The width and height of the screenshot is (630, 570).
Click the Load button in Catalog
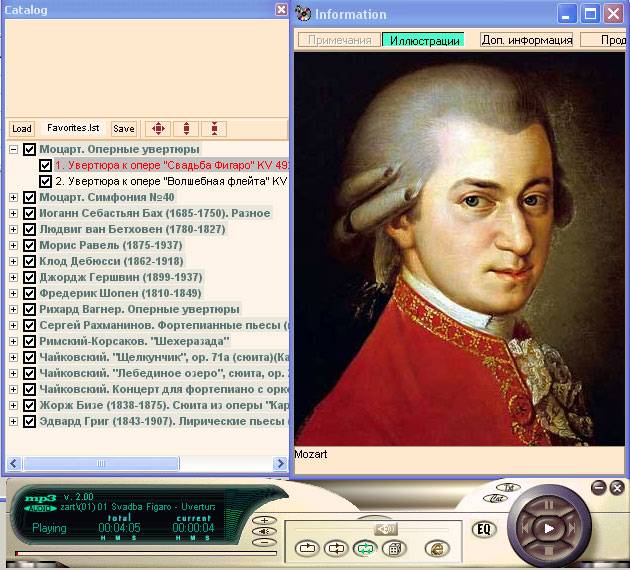pos(22,129)
